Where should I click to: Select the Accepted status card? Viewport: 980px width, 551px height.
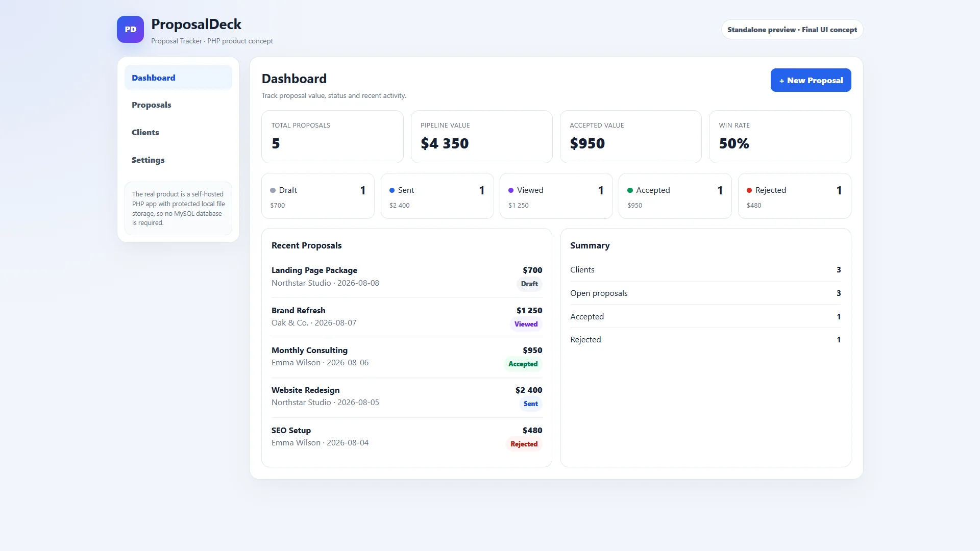(x=675, y=196)
